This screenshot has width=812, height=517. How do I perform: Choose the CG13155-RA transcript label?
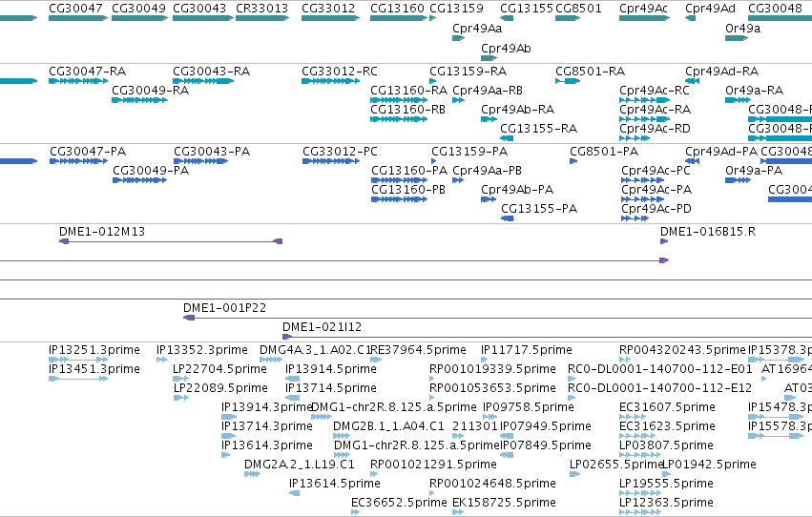pyautogui.click(x=538, y=129)
